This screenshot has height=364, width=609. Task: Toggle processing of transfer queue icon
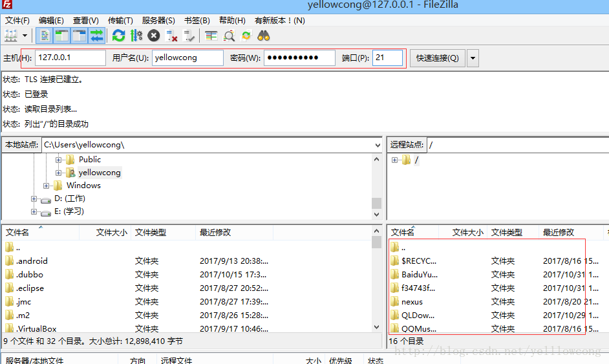[136, 36]
